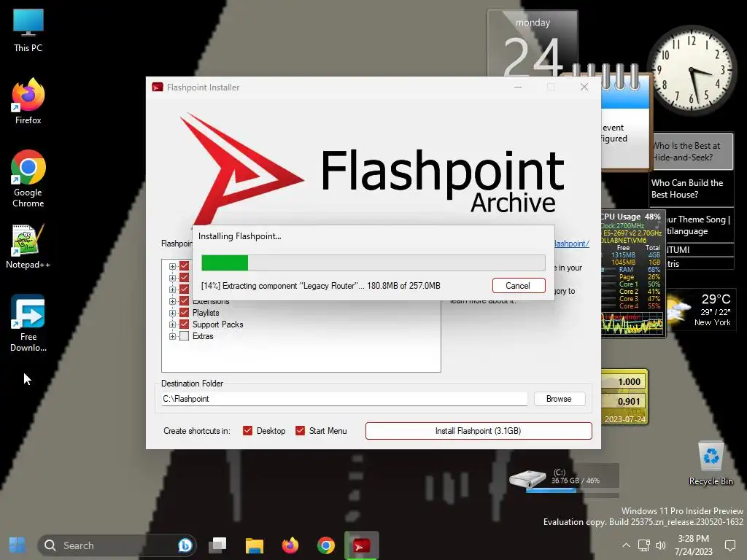Select the Google Chrome desktop shortcut
Viewport: 747px width, 560px height.
pyautogui.click(x=28, y=179)
